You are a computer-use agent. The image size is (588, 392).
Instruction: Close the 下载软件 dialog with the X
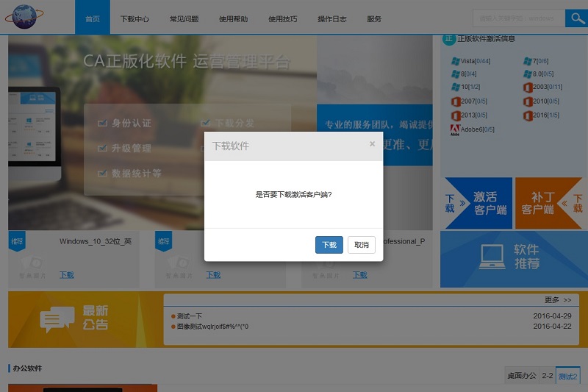click(372, 144)
